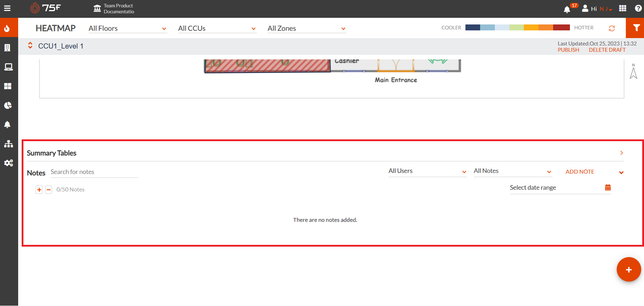This screenshot has width=644, height=306.
Task: Open the hamburger menu
Action: (7, 8)
